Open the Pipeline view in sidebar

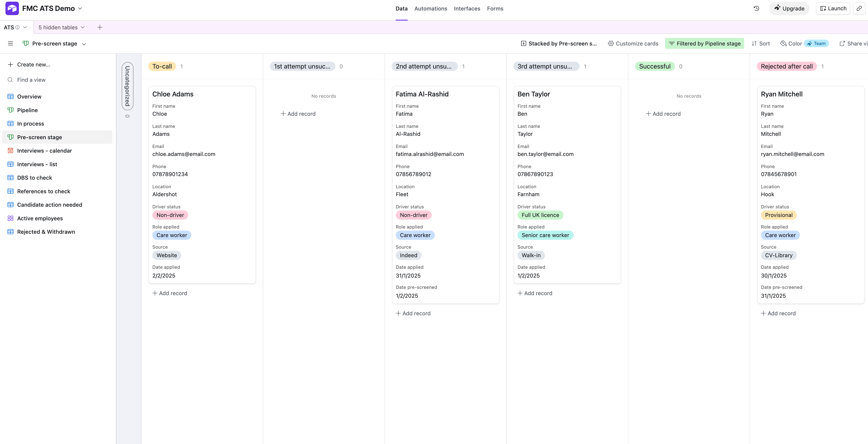[x=57, y=110]
